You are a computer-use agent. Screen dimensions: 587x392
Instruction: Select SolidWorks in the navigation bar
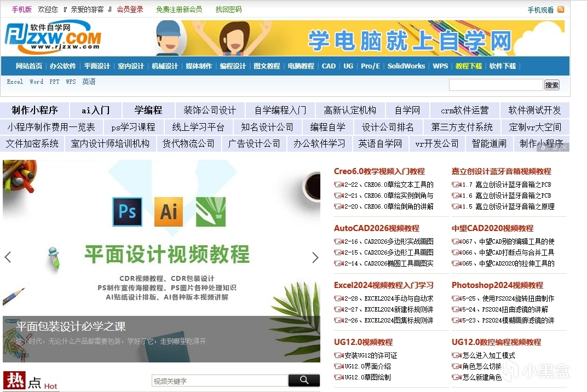coord(406,66)
